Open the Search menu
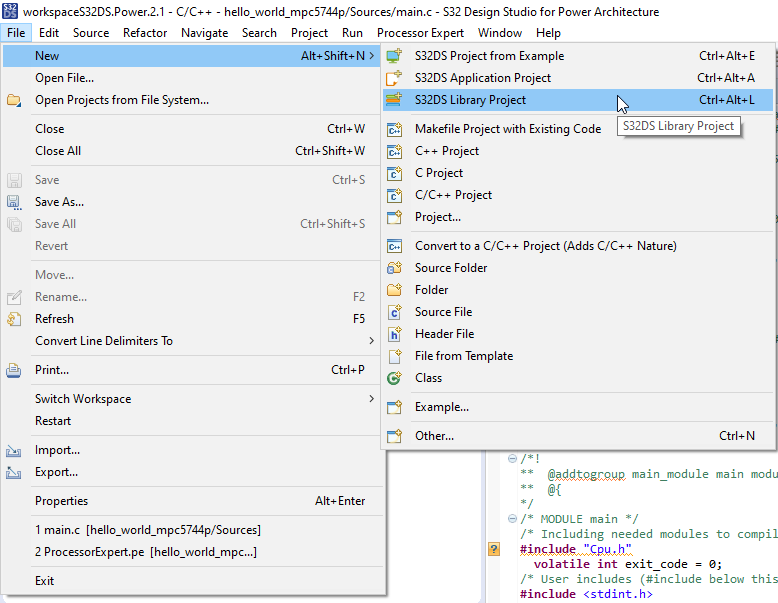 click(x=259, y=33)
